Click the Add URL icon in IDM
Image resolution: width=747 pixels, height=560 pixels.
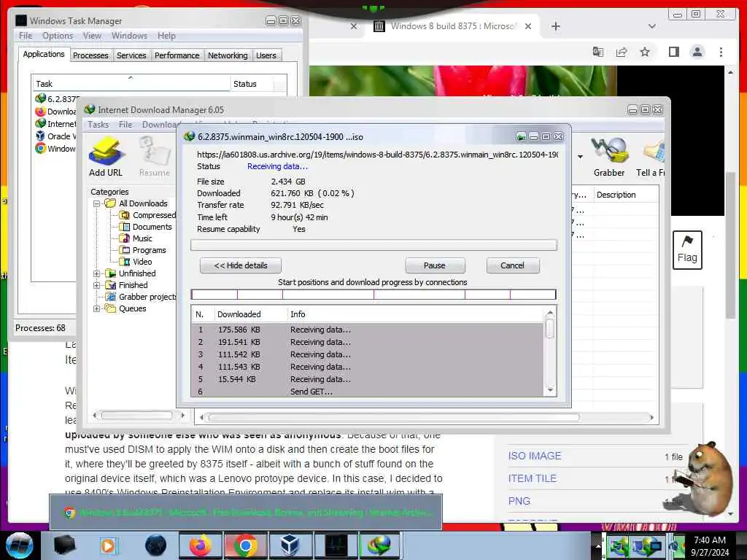click(x=106, y=152)
